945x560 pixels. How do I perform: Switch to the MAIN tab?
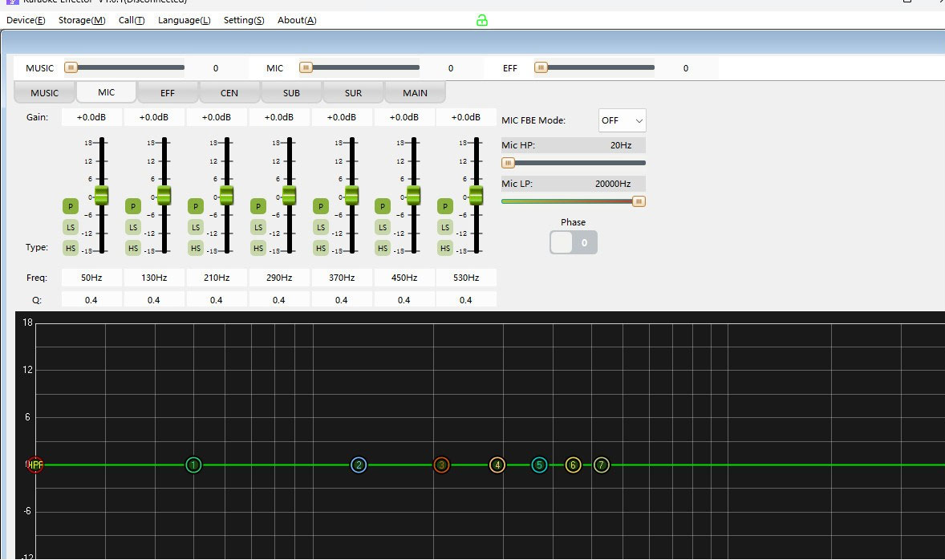point(415,93)
